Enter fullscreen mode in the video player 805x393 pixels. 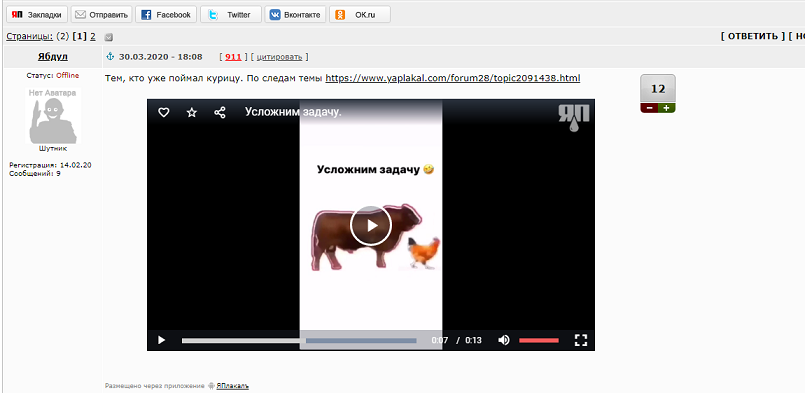[581, 340]
